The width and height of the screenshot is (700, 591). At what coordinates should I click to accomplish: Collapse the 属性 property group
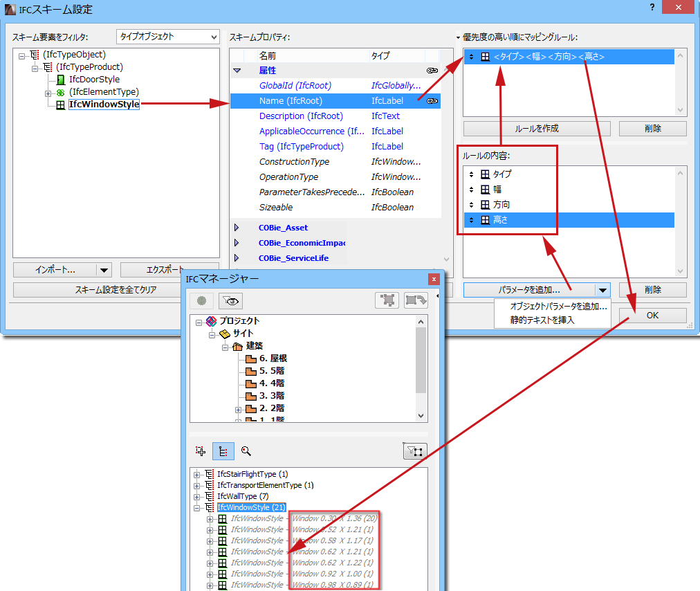click(238, 70)
